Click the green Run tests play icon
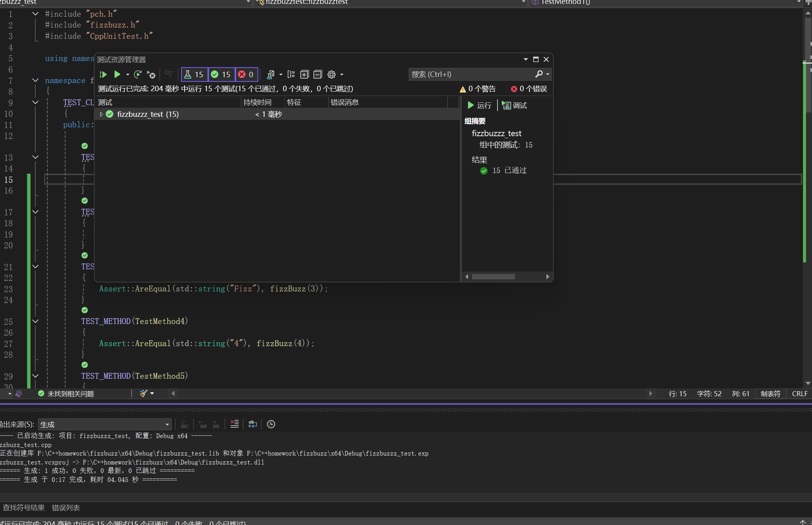This screenshot has width=812, height=525. click(x=117, y=74)
